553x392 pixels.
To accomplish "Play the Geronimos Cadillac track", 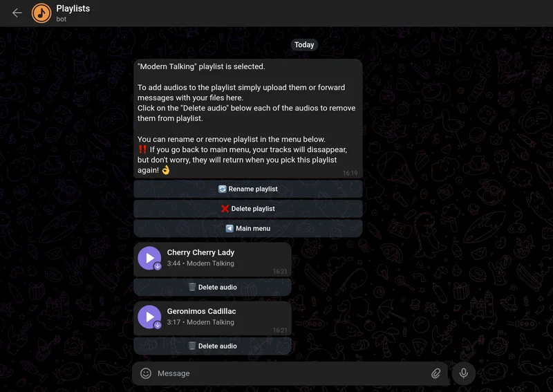I will pyautogui.click(x=149, y=317).
